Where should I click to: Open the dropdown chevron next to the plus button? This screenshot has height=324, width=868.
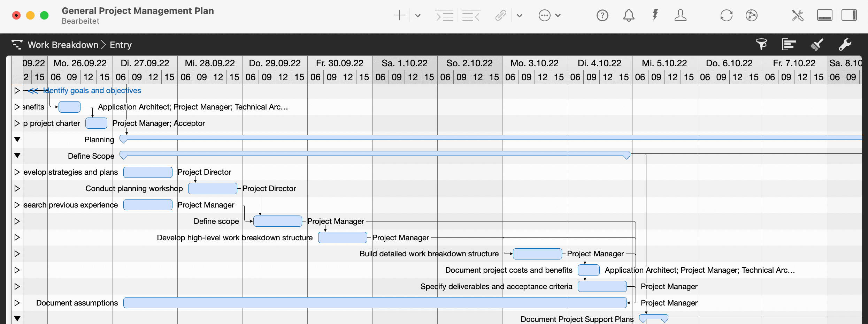[x=417, y=16]
